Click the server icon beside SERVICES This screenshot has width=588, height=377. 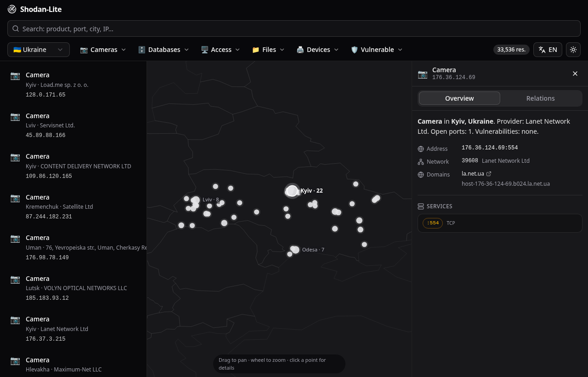tap(421, 206)
